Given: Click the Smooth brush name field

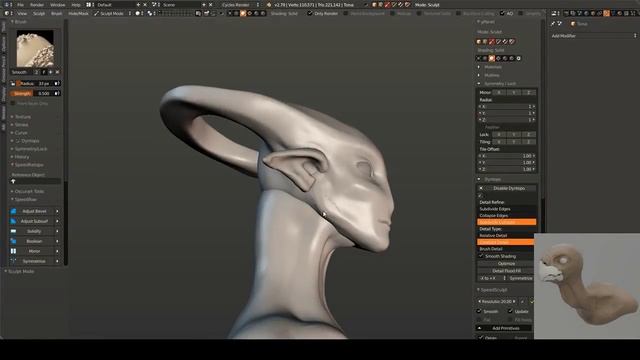Looking at the screenshot, I should (22, 72).
